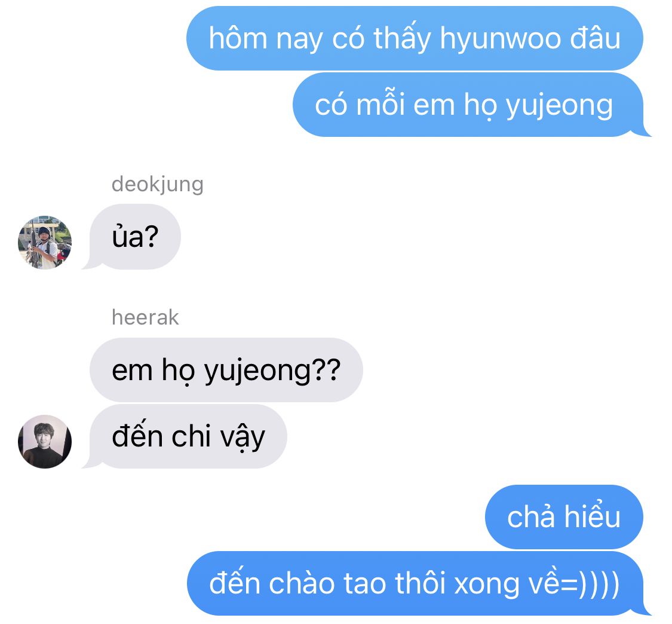Tap heerak's profile avatar
Screen dimensions: 672x624
click(x=45, y=441)
